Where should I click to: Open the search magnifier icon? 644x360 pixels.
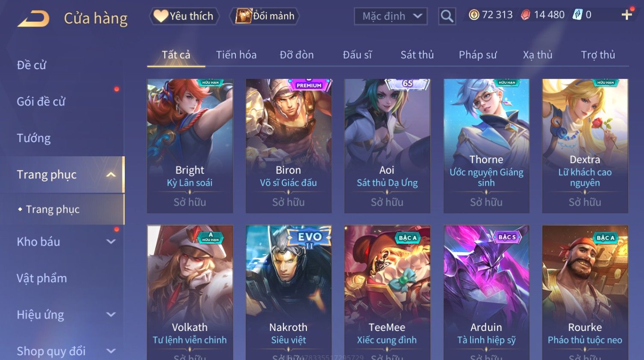(447, 16)
